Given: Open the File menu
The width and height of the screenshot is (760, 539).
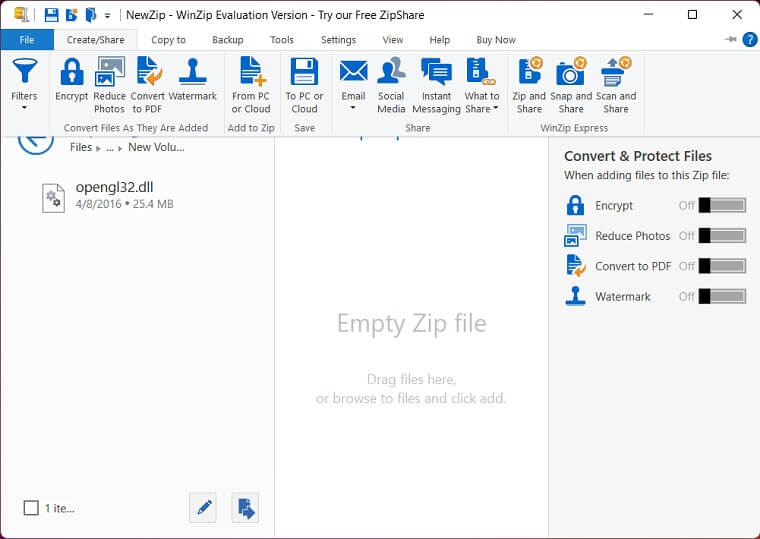Looking at the screenshot, I should [x=27, y=40].
